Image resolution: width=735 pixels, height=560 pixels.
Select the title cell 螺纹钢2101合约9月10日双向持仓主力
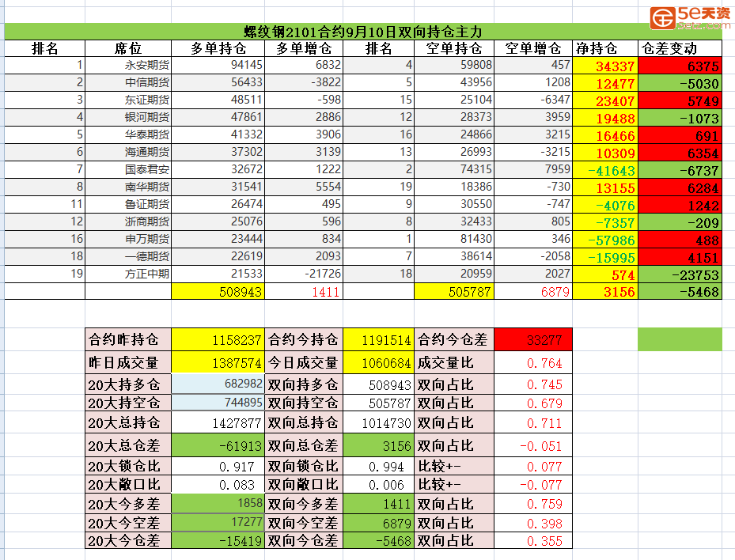click(363, 32)
